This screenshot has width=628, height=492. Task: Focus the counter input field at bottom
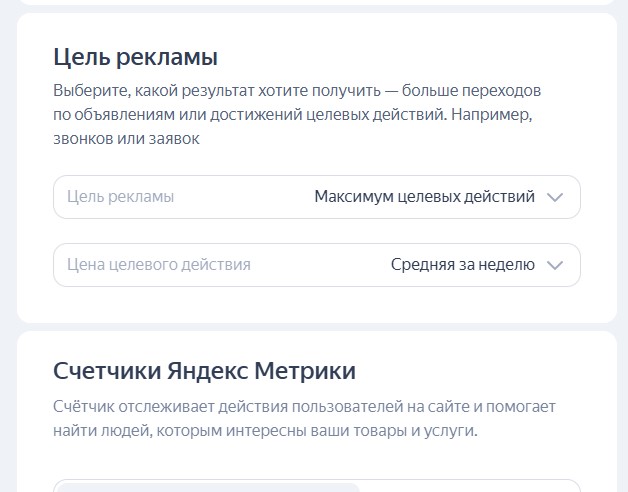click(x=317, y=486)
